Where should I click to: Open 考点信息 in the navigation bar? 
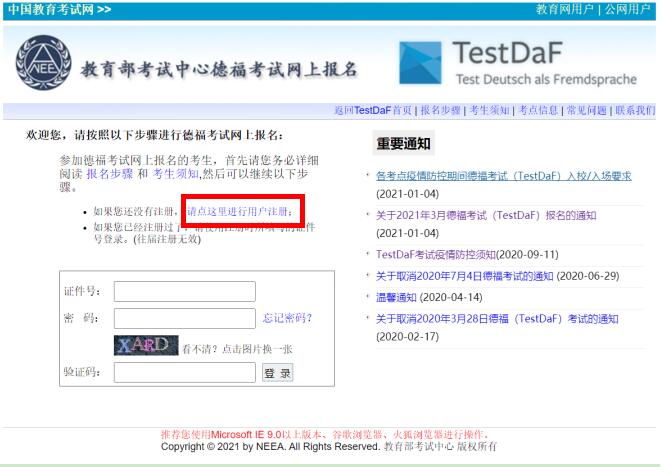538,111
